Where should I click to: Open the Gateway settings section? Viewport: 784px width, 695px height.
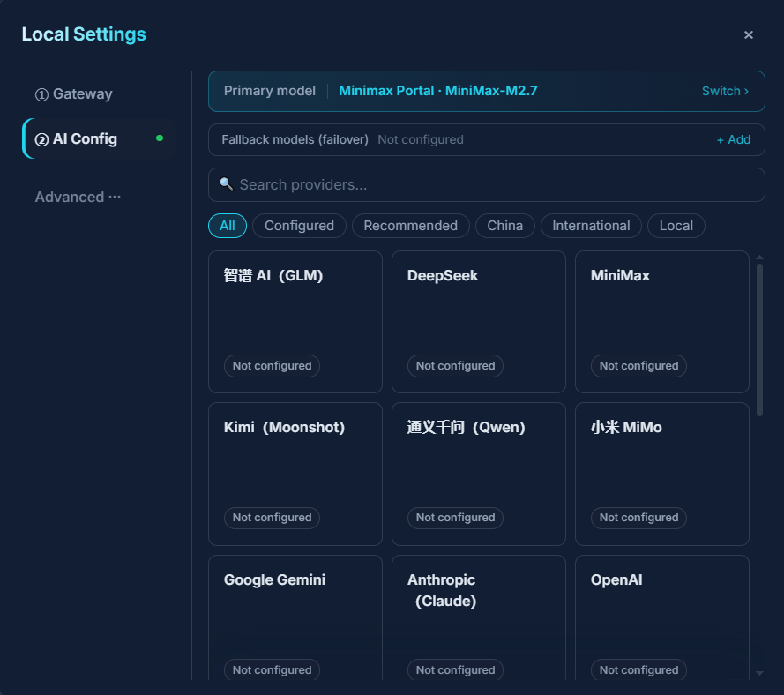(74, 93)
